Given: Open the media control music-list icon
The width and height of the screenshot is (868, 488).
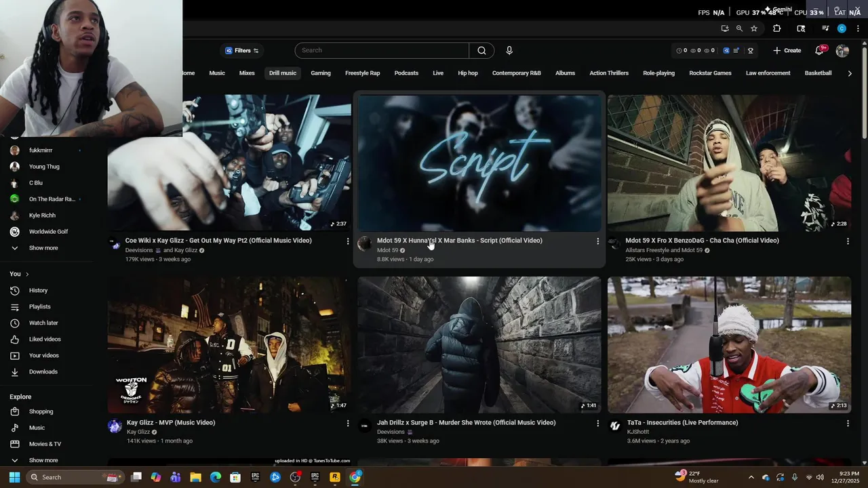Looking at the screenshot, I should coord(825,28).
